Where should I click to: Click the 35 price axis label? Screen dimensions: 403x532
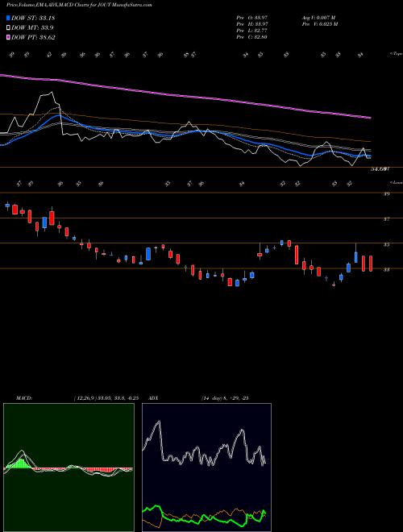click(x=386, y=244)
